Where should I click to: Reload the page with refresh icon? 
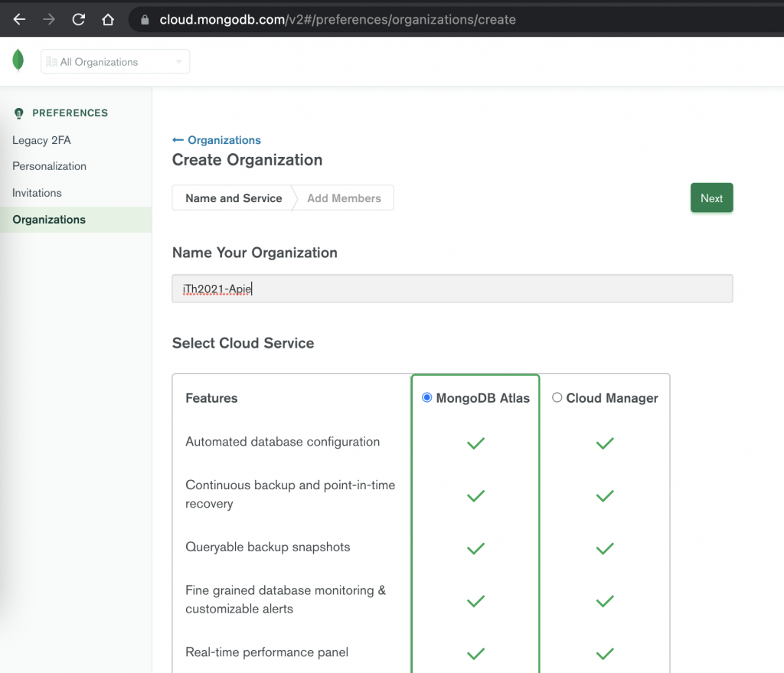78,19
